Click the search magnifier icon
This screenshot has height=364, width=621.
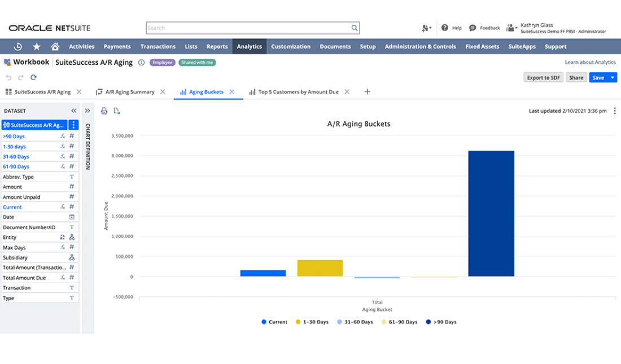[x=354, y=28]
